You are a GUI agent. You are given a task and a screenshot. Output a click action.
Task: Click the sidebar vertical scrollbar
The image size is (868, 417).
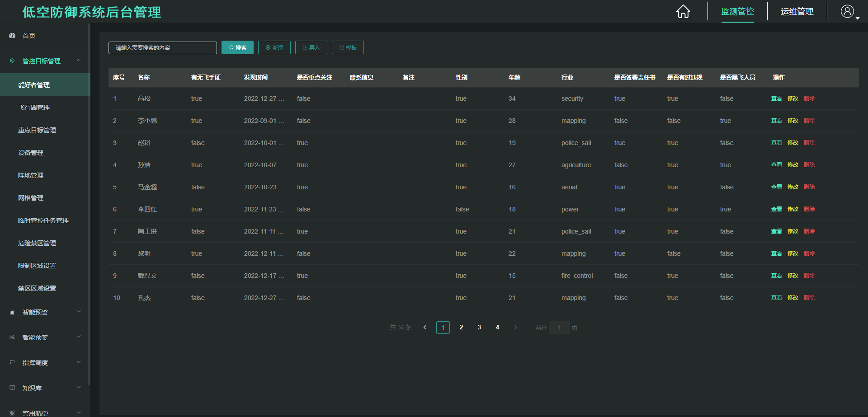(x=89, y=203)
